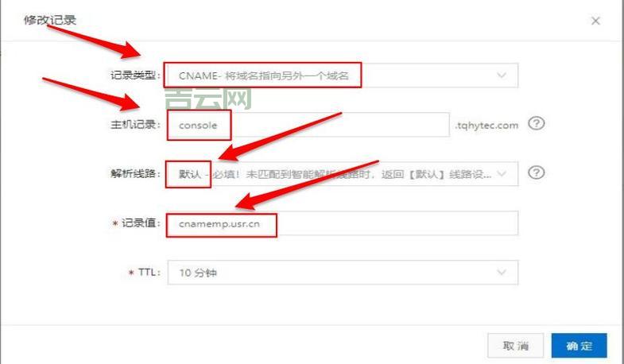Open the 默认 resolution line combo box
The width and height of the screenshot is (624, 364).
(x=343, y=174)
